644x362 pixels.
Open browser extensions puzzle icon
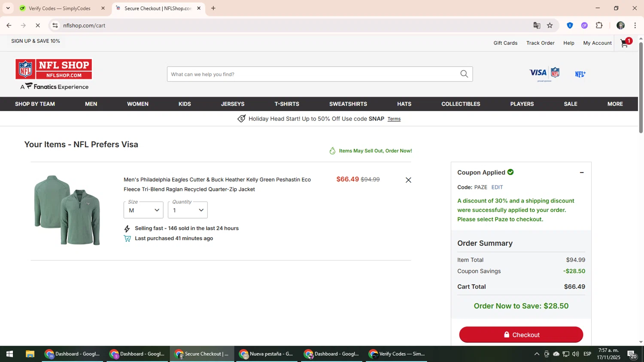pyautogui.click(x=599, y=25)
